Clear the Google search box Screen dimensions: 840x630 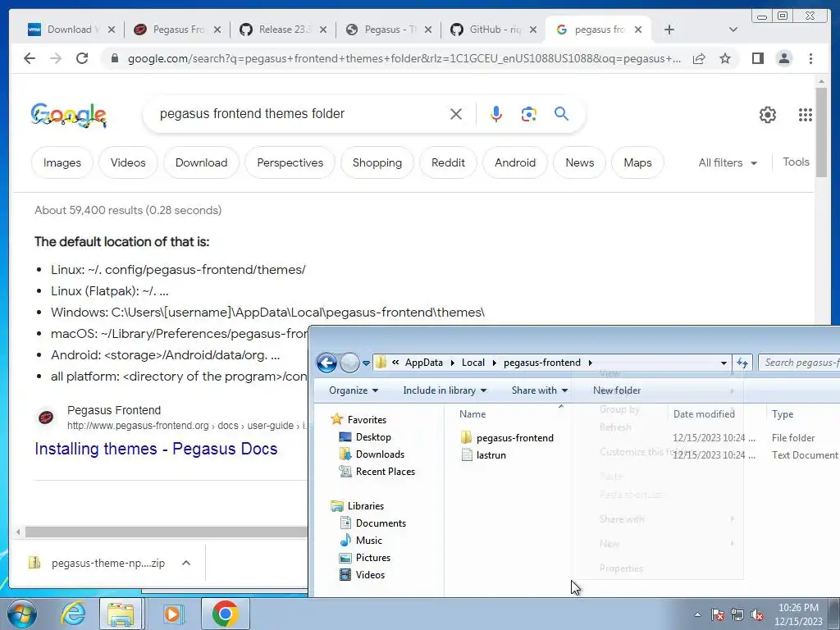(x=456, y=113)
